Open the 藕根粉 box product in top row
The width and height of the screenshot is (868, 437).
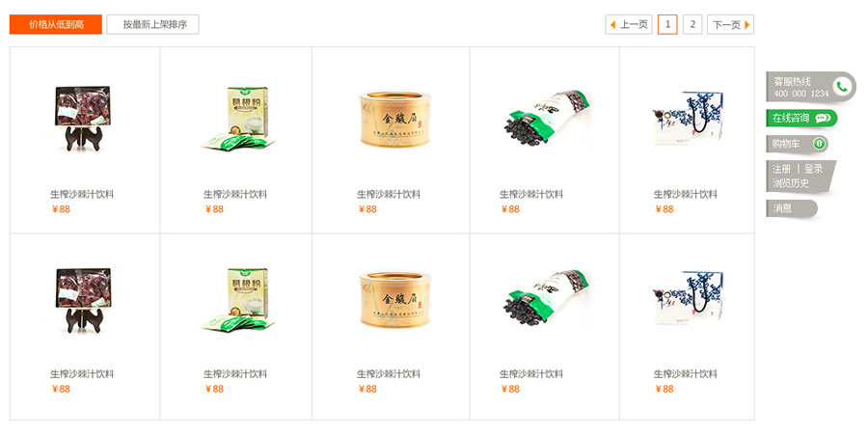(238, 118)
